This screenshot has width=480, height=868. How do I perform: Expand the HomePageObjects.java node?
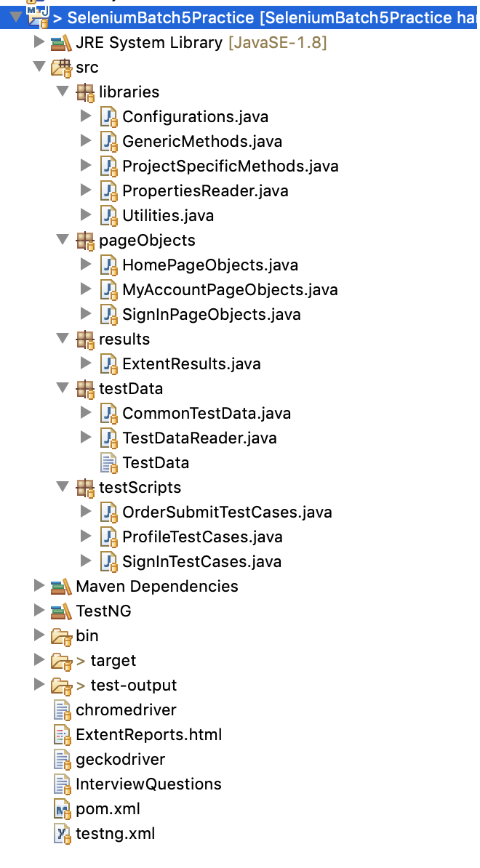[x=86, y=265]
